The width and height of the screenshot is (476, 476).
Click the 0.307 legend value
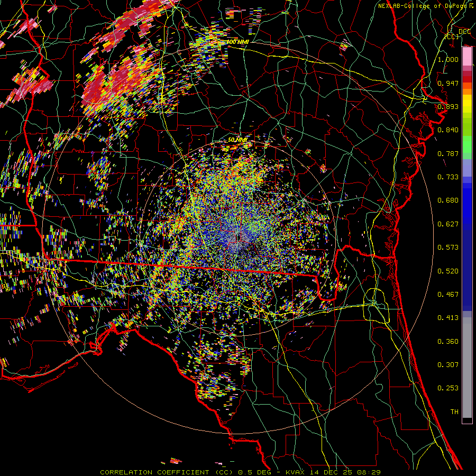tap(448, 364)
